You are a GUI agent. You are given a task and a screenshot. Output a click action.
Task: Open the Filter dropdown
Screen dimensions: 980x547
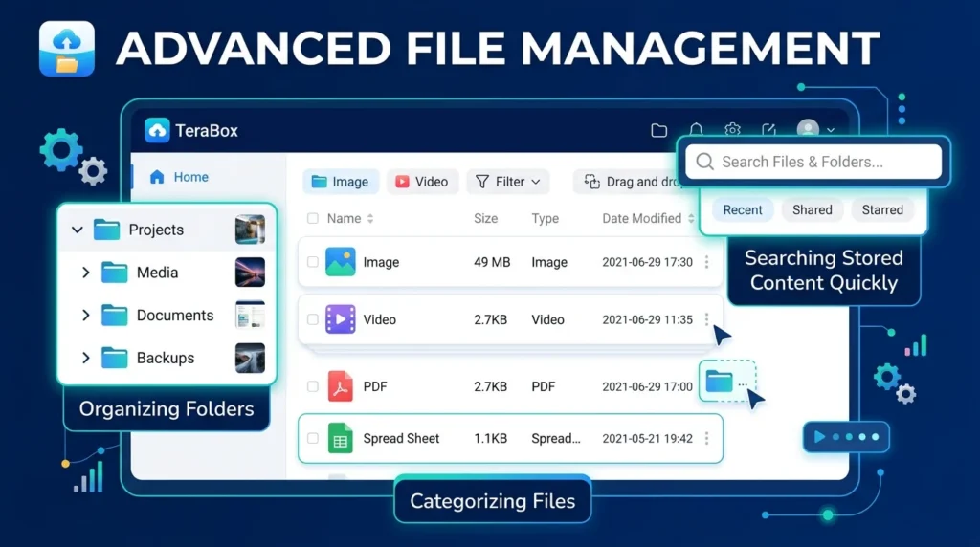(507, 182)
